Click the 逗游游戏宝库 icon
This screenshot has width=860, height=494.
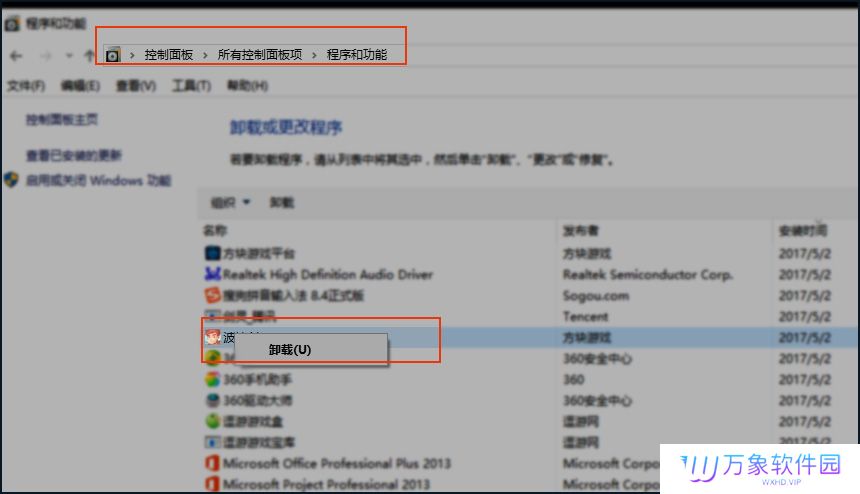213,442
